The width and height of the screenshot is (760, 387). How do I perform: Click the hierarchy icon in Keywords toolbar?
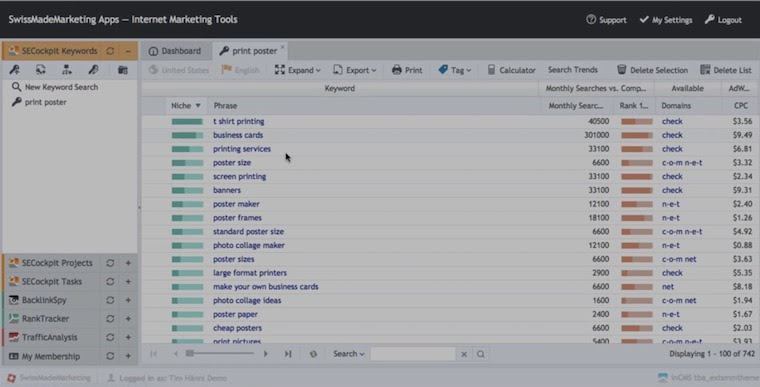(67, 70)
